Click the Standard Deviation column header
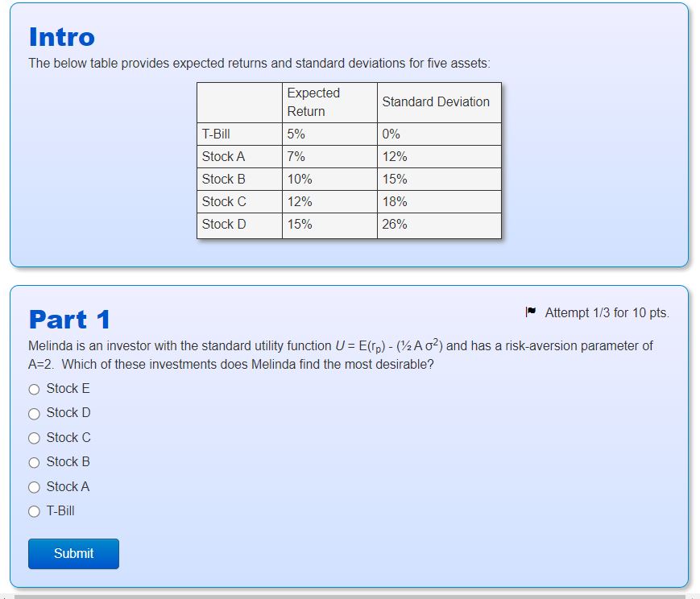The width and height of the screenshot is (700, 599). click(x=439, y=102)
